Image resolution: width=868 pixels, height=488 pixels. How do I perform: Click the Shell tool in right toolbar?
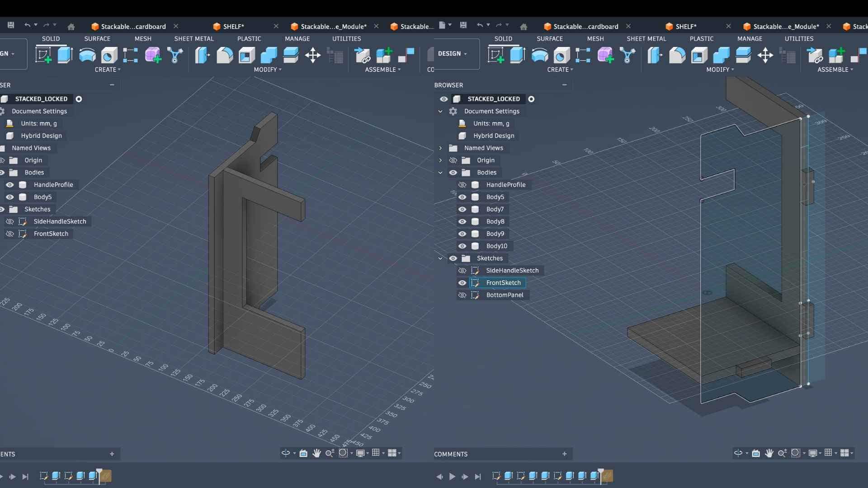[x=699, y=56]
